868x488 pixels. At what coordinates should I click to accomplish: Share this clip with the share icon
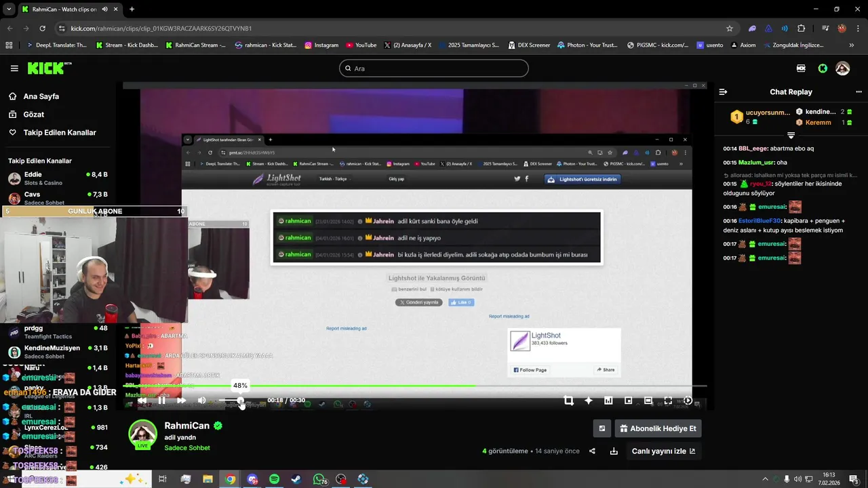point(592,451)
